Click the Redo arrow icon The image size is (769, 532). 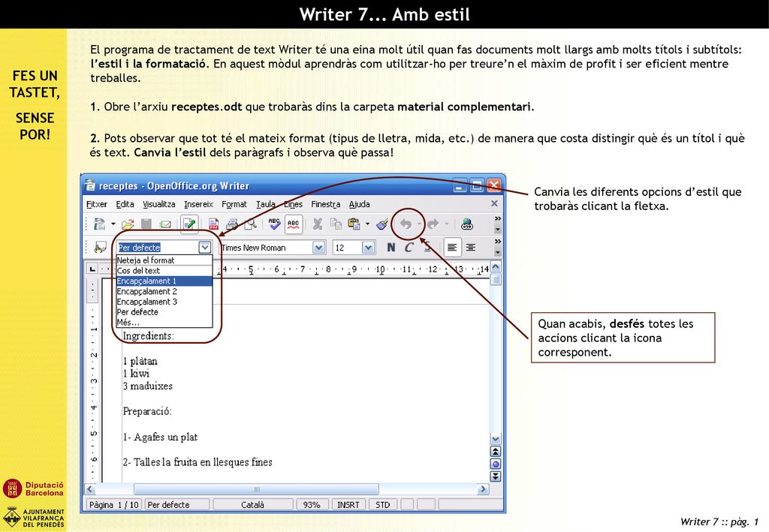pos(433,224)
